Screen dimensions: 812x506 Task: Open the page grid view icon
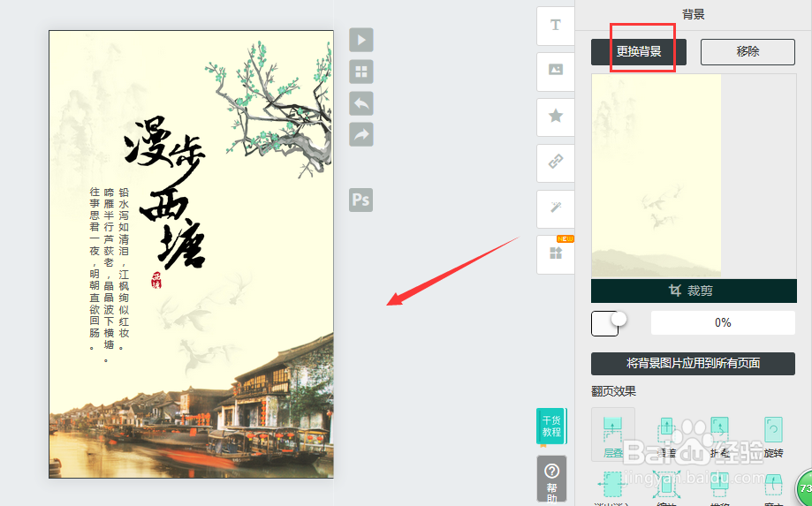tap(361, 72)
